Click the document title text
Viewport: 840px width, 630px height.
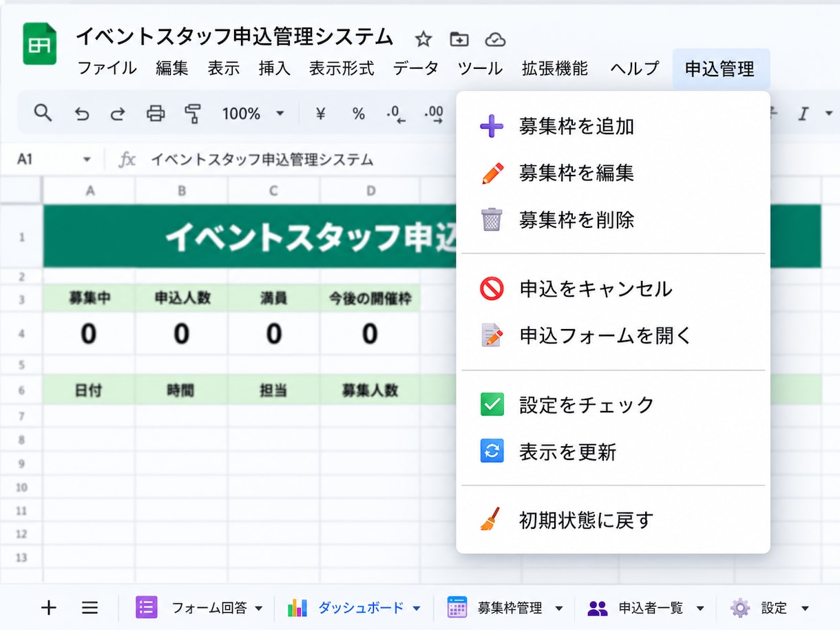point(235,36)
